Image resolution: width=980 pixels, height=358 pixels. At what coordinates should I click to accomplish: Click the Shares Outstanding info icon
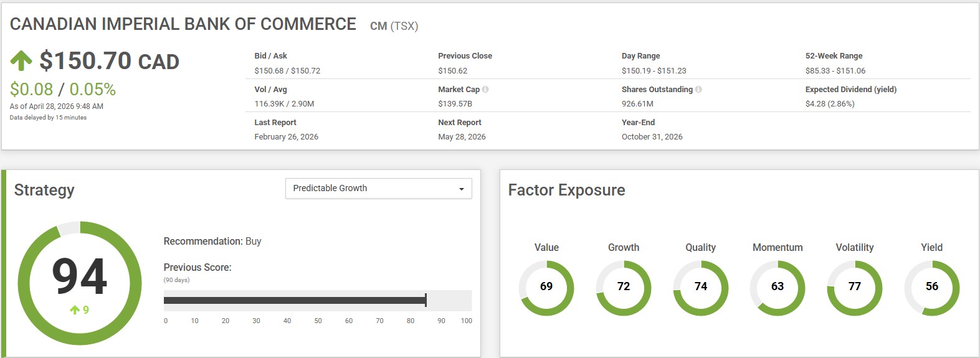point(698,90)
